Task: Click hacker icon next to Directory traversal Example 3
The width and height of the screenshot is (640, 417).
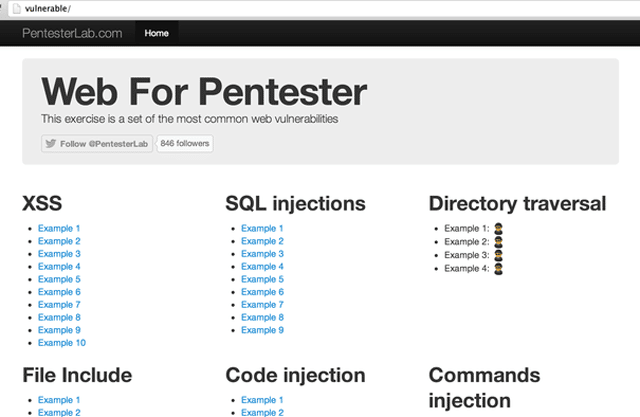Action: point(498,255)
